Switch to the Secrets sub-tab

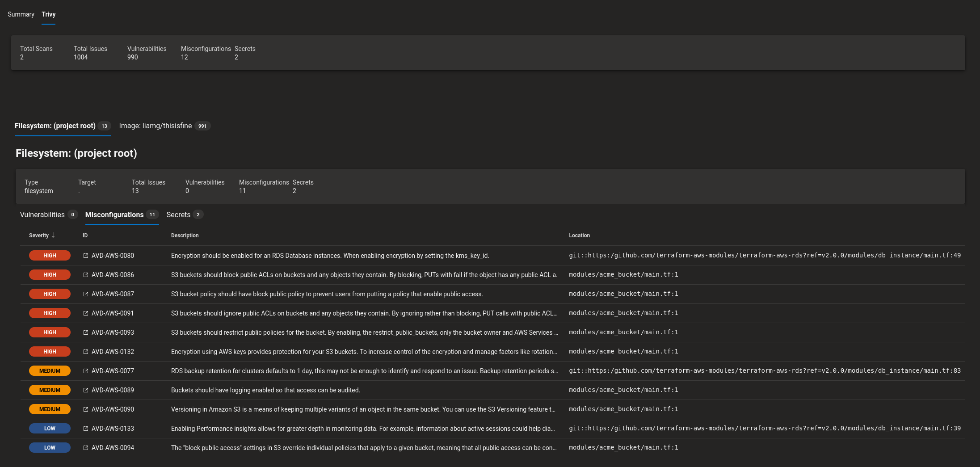pyautogui.click(x=185, y=215)
